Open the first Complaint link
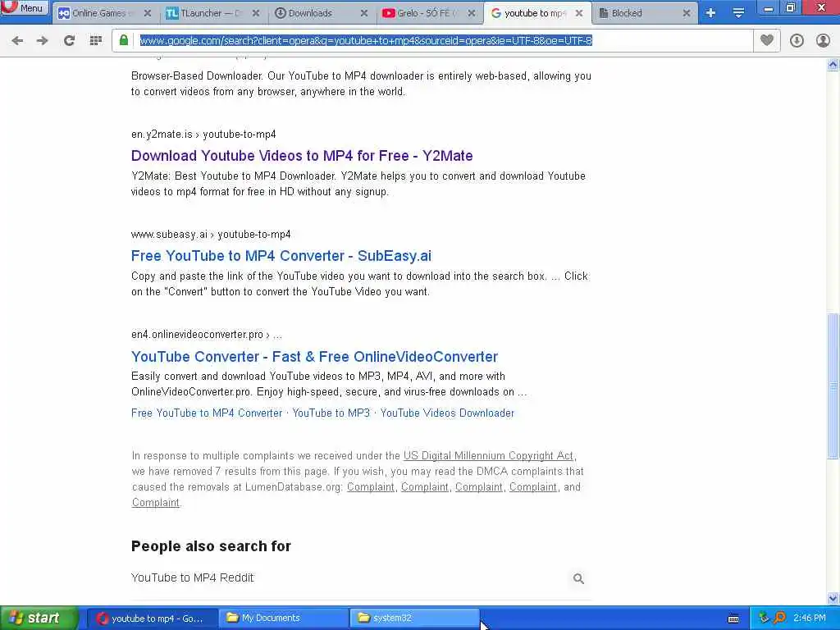This screenshot has height=630, width=840. (371, 487)
